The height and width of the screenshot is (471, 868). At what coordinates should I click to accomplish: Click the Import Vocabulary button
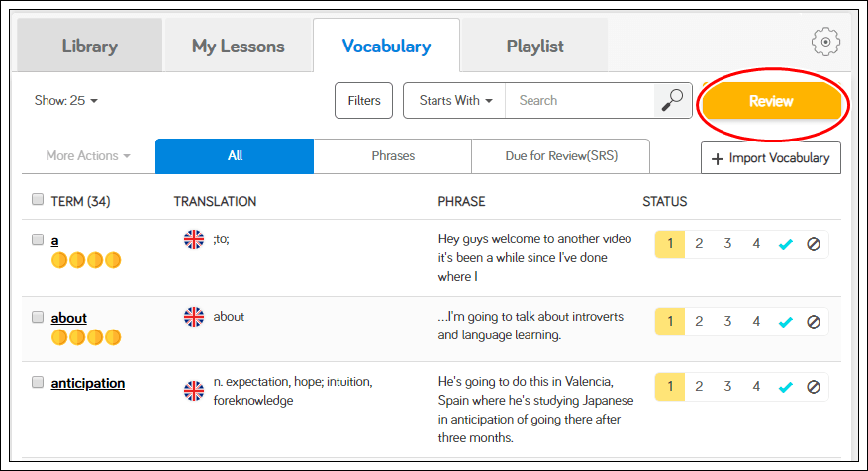pos(771,158)
